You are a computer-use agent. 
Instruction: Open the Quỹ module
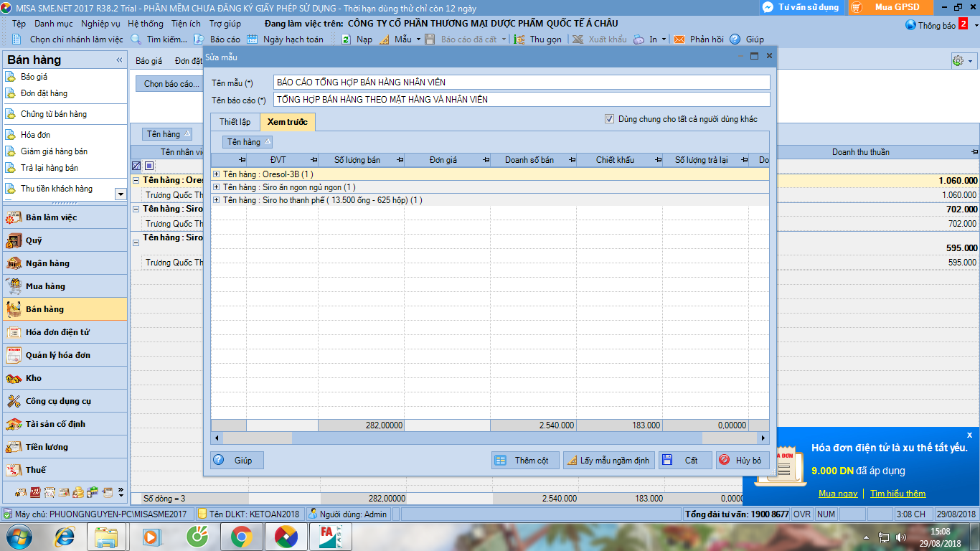(x=65, y=240)
